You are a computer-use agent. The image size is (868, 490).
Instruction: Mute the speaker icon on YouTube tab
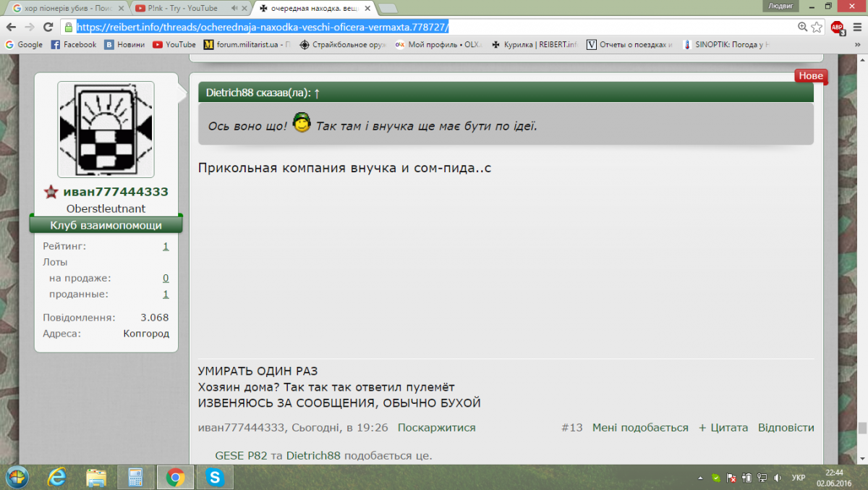(x=234, y=8)
